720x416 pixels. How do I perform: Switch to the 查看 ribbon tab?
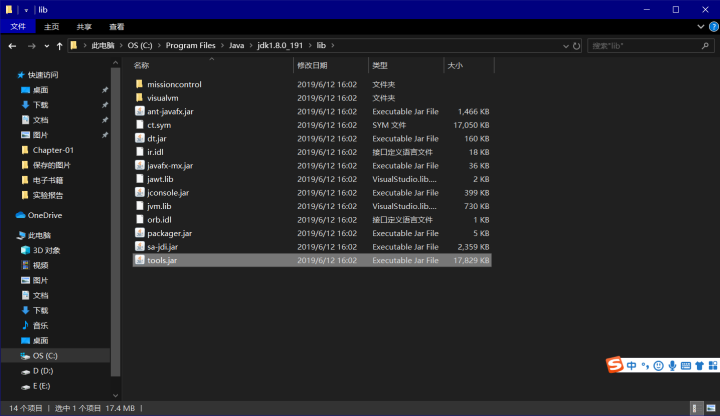[x=117, y=27]
